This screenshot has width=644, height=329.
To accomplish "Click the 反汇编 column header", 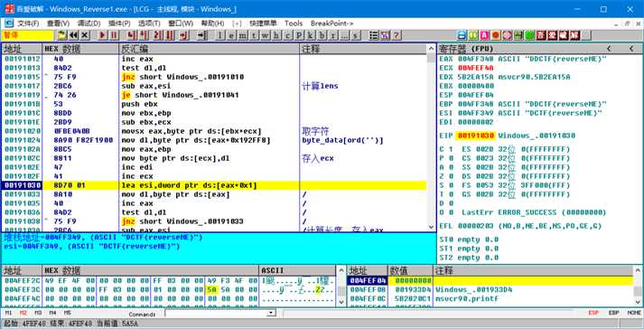I will (x=209, y=49).
